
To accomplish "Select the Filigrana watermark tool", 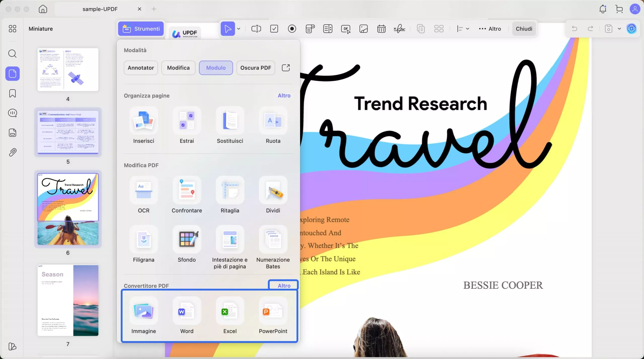I will (x=144, y=240).
